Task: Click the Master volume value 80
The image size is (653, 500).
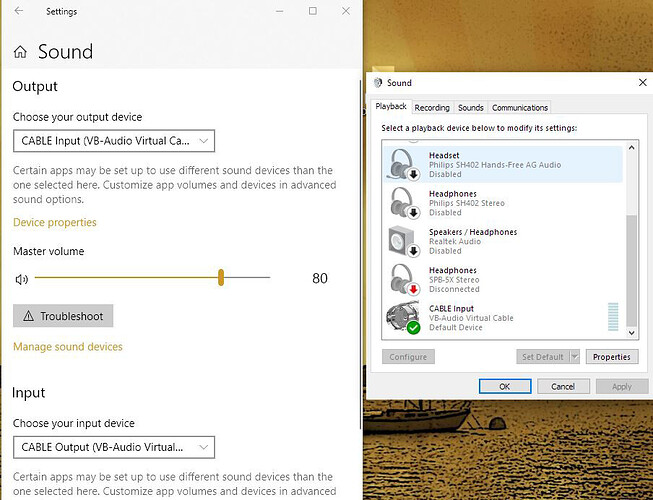Action: pyautogui.click(x=320, y=279)
